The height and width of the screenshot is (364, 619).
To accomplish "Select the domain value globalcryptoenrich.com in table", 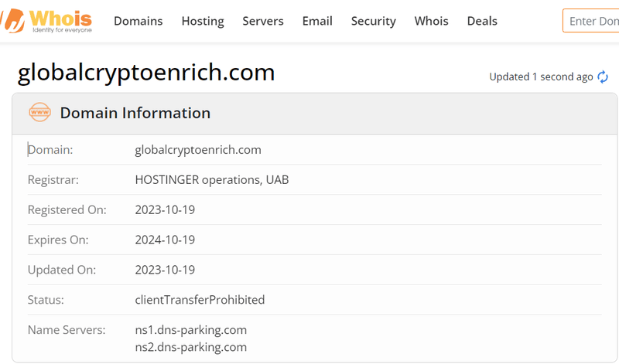I will (x=198, y=150).
